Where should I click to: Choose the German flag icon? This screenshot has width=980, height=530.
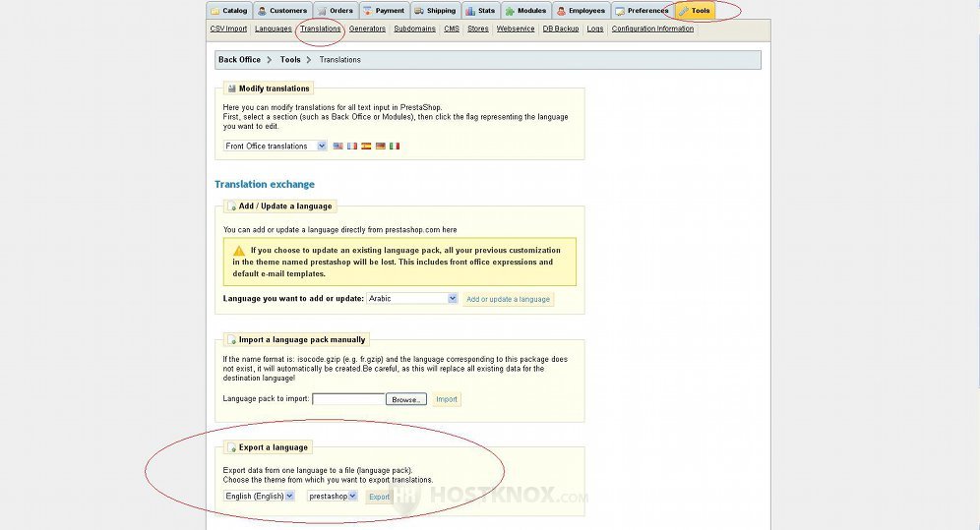[381, 147]
